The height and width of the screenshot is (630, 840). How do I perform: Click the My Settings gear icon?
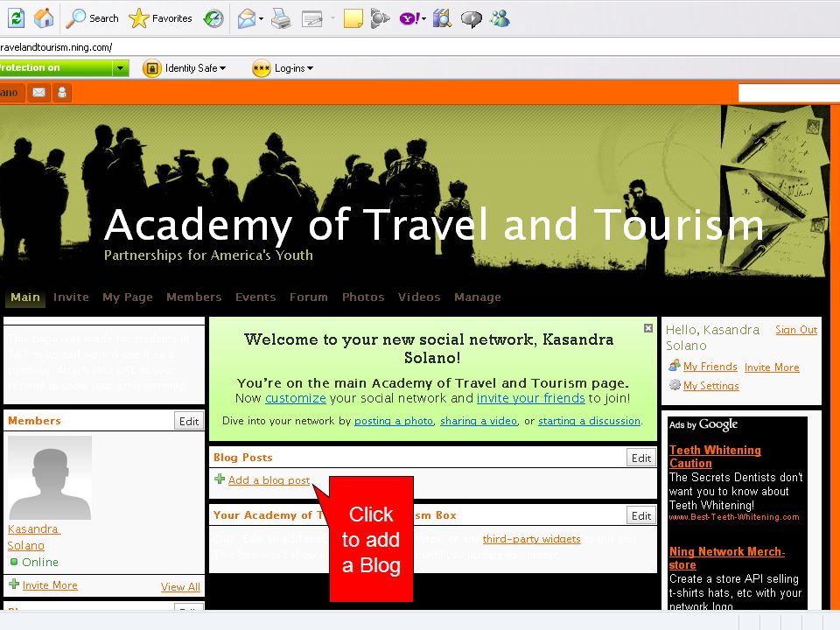coord(675,385)
